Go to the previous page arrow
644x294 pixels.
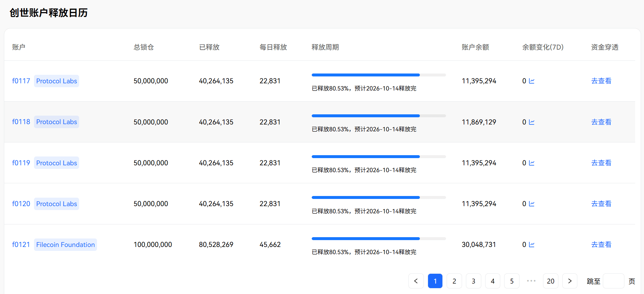416,281
